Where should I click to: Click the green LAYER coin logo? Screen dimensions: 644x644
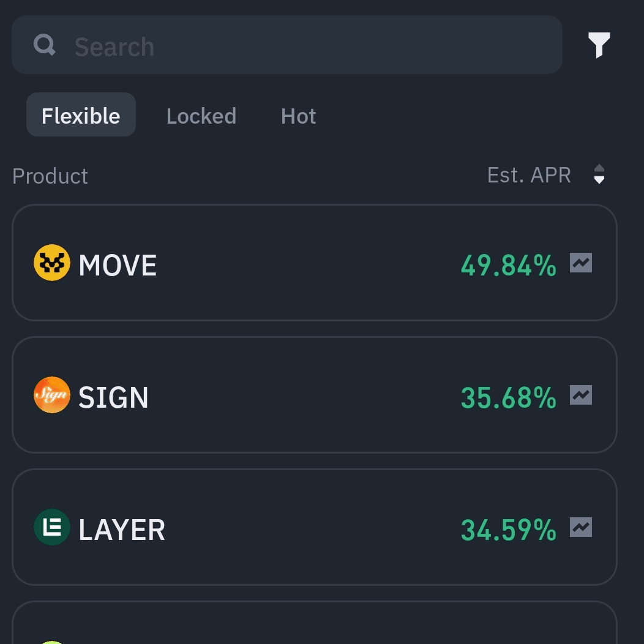pyautogui.click(x=51, y=528)
